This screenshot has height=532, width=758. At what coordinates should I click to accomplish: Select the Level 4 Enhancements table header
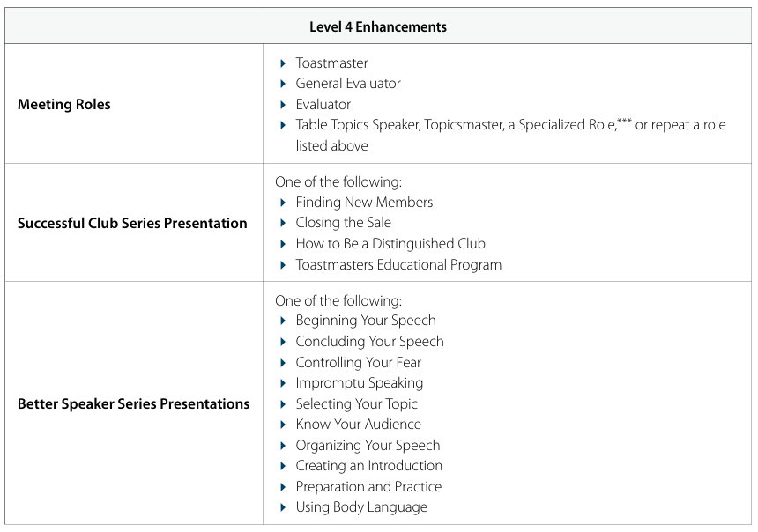pyautogui.click(x=378, y=27)
